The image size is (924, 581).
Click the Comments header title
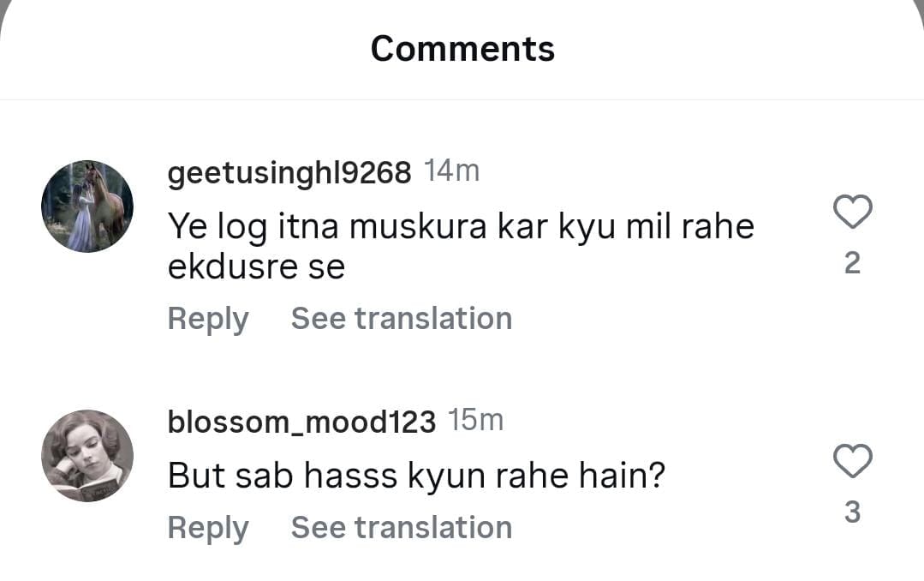[x=462, y=49]
